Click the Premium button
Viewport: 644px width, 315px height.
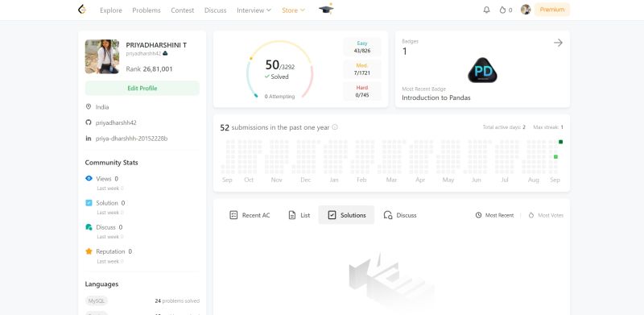pyautogui.click(x=552, y=10)
